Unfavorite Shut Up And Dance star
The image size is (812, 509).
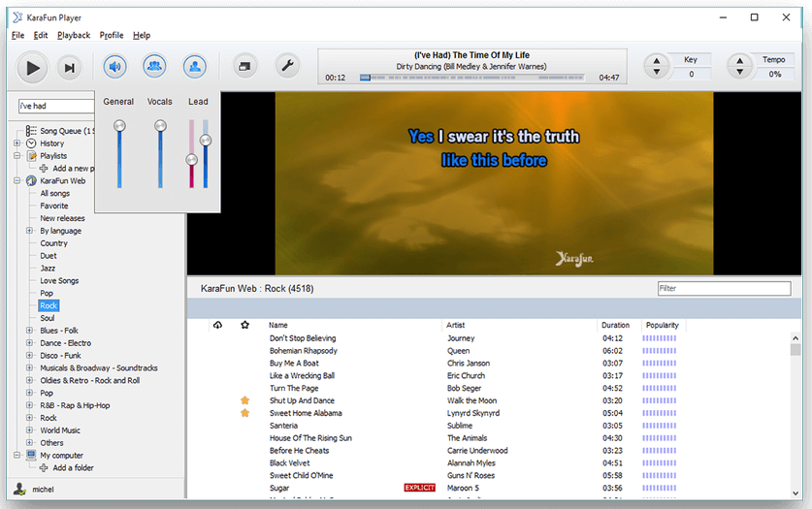click(x=244, y=400)
